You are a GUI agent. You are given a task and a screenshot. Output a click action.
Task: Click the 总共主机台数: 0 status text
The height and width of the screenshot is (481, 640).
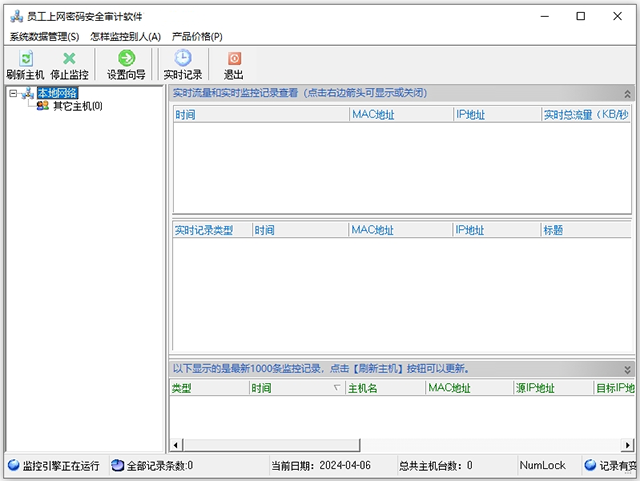(436, 465)
